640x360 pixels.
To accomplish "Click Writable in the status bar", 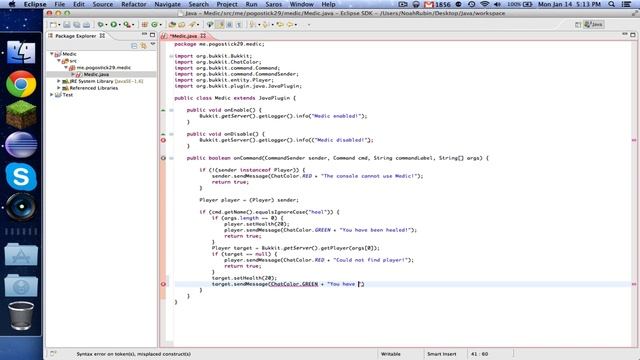I will click(x=391, y=354).
